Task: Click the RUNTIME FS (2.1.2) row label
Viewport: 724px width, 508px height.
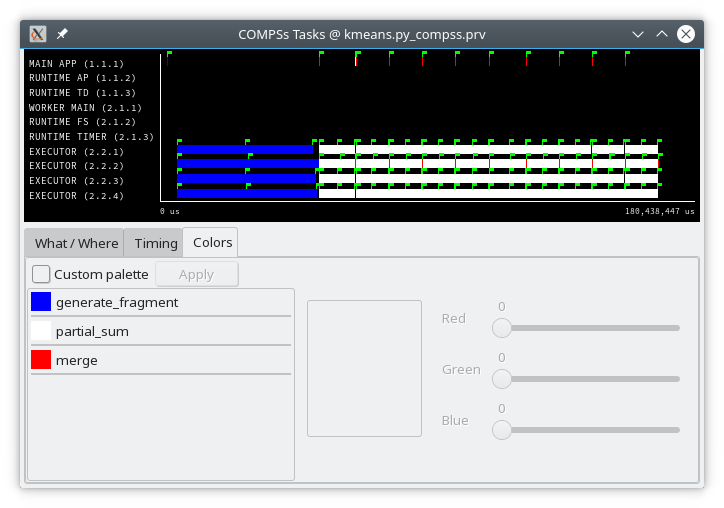Action: point(83,122)
